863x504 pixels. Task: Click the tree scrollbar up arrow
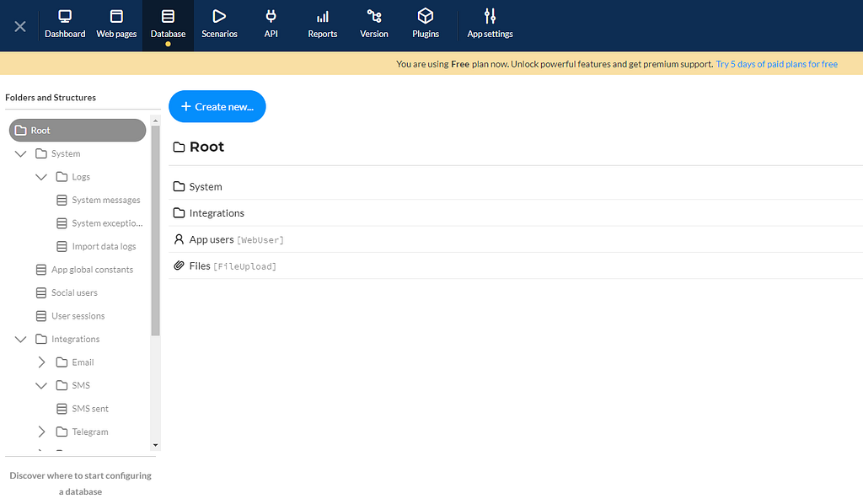click(x=155, y=121)
